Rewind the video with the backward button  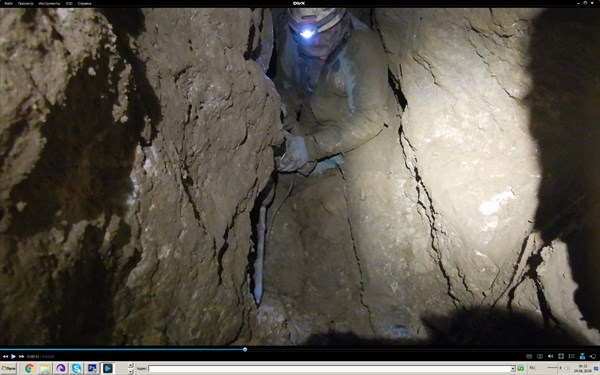[x=5, y=356]
